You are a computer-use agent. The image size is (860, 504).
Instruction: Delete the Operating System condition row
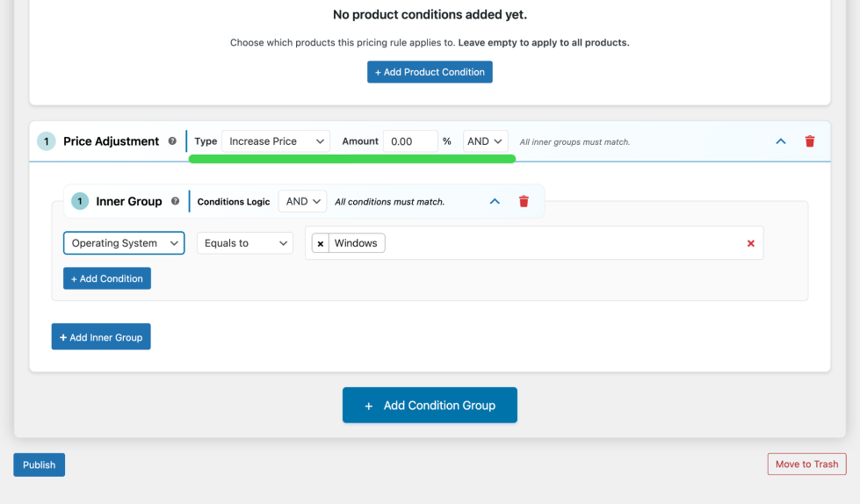[750, 243]
